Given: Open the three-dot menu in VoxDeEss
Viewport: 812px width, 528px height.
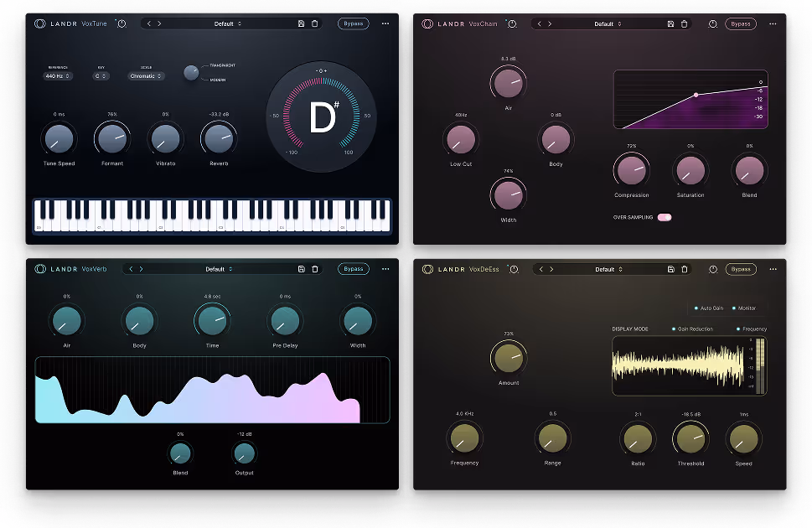Looking at the screenshot, I should [x=773, y=269].
